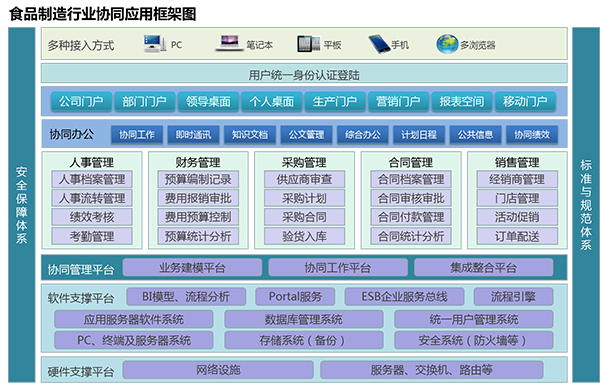
Task: Select the tablet 平板 device icon
Action: coord(309,44)
